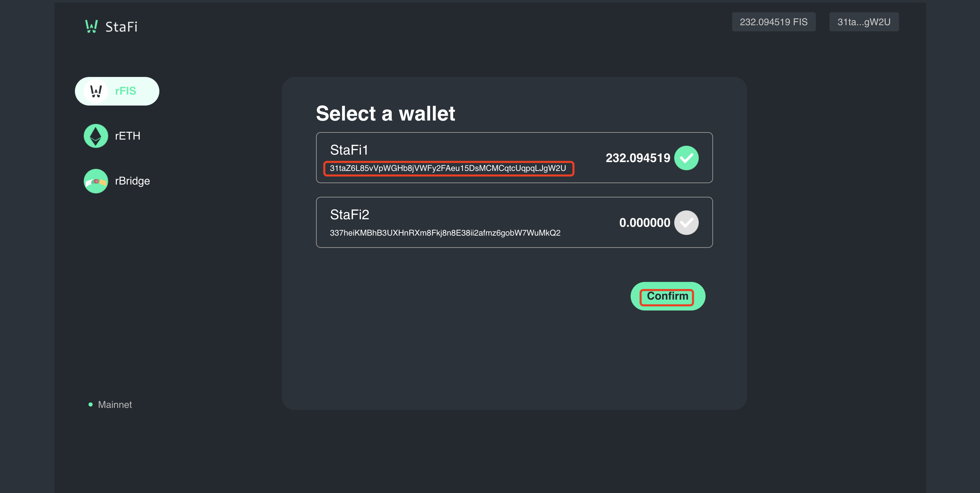Image resolution: width=980 pixels, height=493 pixels.
Task: Click the StaFi2 wallet address text
Action: point(445,233)
